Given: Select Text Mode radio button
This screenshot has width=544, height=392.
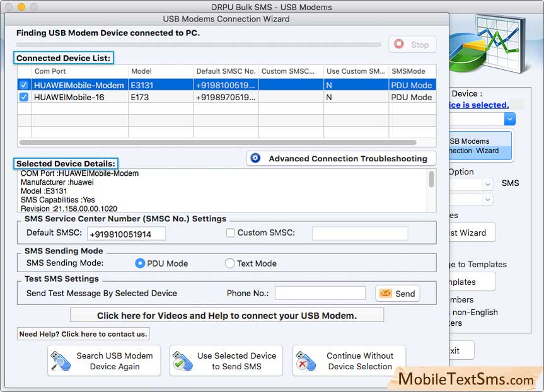Looking at the screenshot, I should (229, 263).
